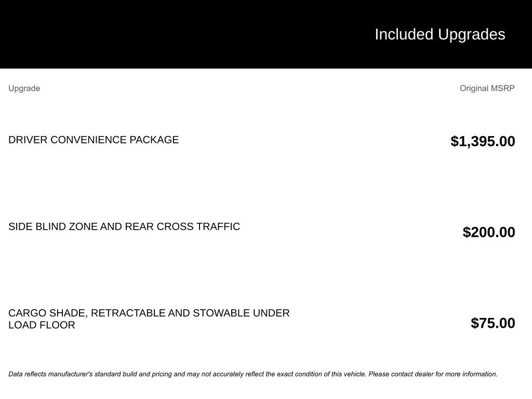Click the word "Upgrades" in the black banner
Image resolution: width=532 pixels, height=399 pixels.
point(471,34)
